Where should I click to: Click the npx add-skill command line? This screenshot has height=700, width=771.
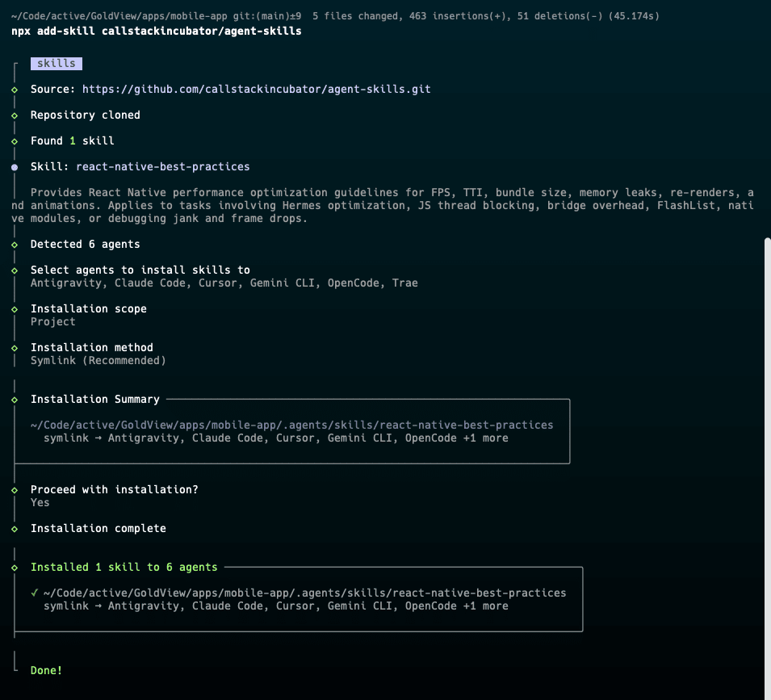point(157,31)
